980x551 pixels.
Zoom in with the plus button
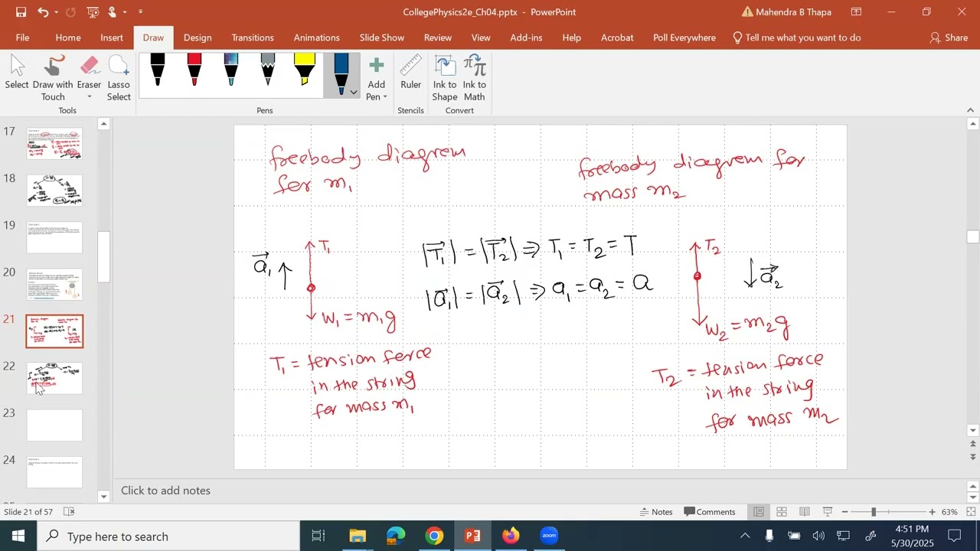[x=932, y=512]
